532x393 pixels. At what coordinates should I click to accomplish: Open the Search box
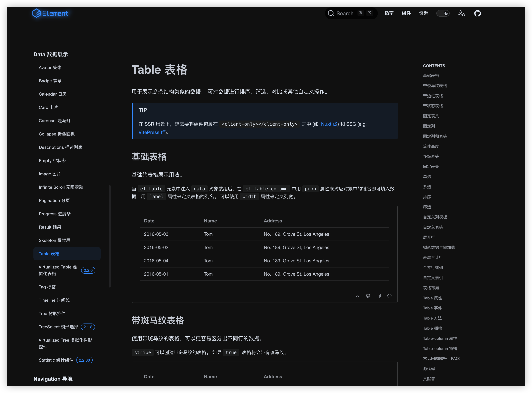pyautogui.click(x=351, y=13)
